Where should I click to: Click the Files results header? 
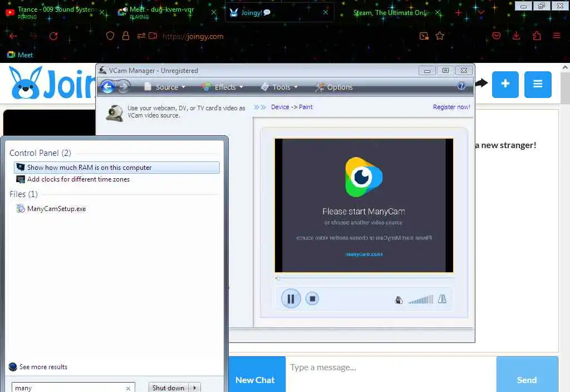pyautogui.click(x=23, y=194)
